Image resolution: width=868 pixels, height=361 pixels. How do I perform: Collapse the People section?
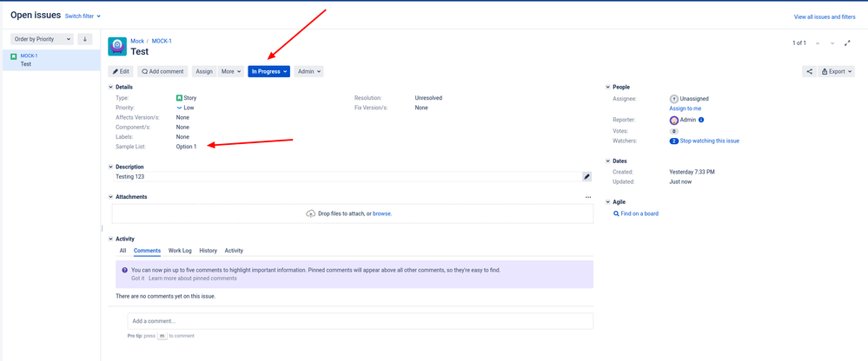(608, 88)
